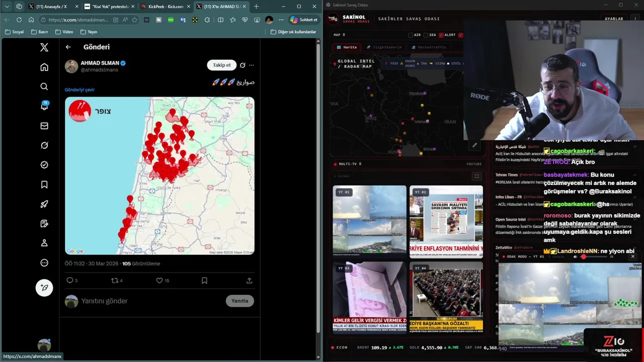The width and height of the screenshot is (644, 362).
Task: Click AYARLAR settings button in Sakinol
Action: click(613, 19)
